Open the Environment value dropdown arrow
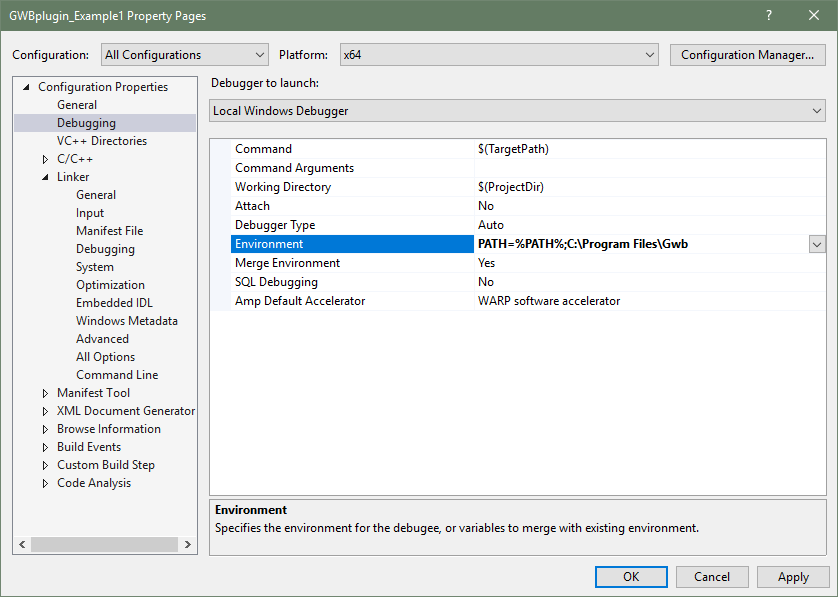838x597 pixels. click(817, 244)
